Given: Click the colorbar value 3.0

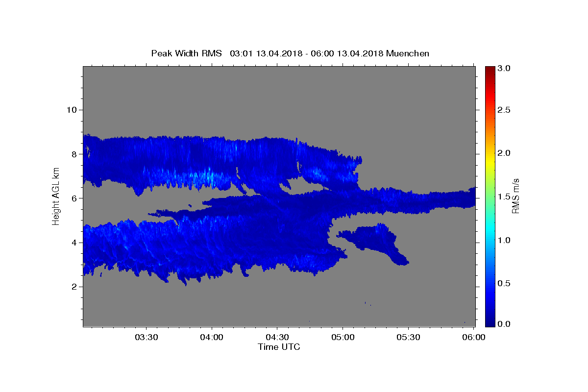Looking at the screenshot, I should click(x=504, y=68).
